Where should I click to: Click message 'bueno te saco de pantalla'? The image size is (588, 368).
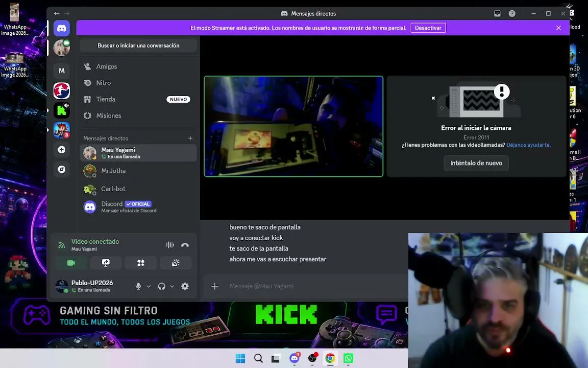[265, 227]
